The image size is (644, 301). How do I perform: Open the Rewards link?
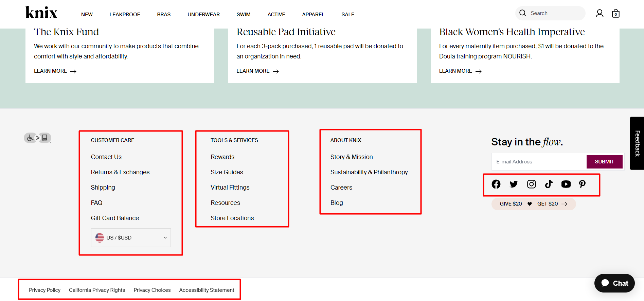222,157
